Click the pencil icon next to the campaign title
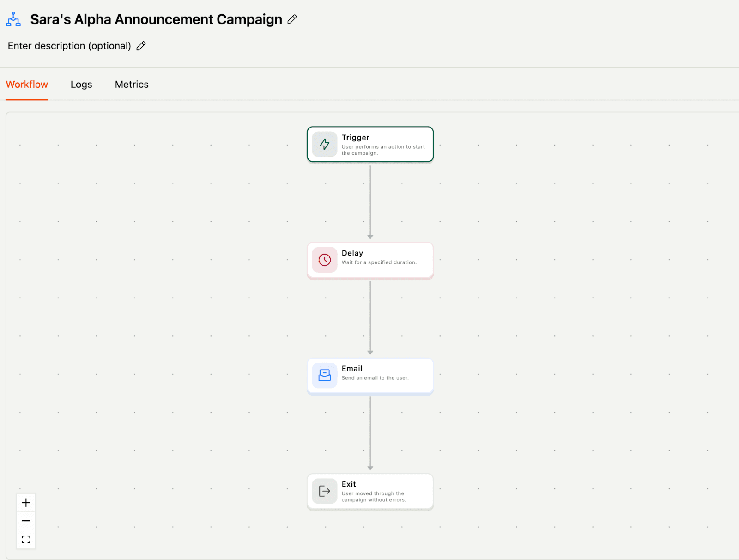Viewport: 739px width, 560px height. (292, 19)
